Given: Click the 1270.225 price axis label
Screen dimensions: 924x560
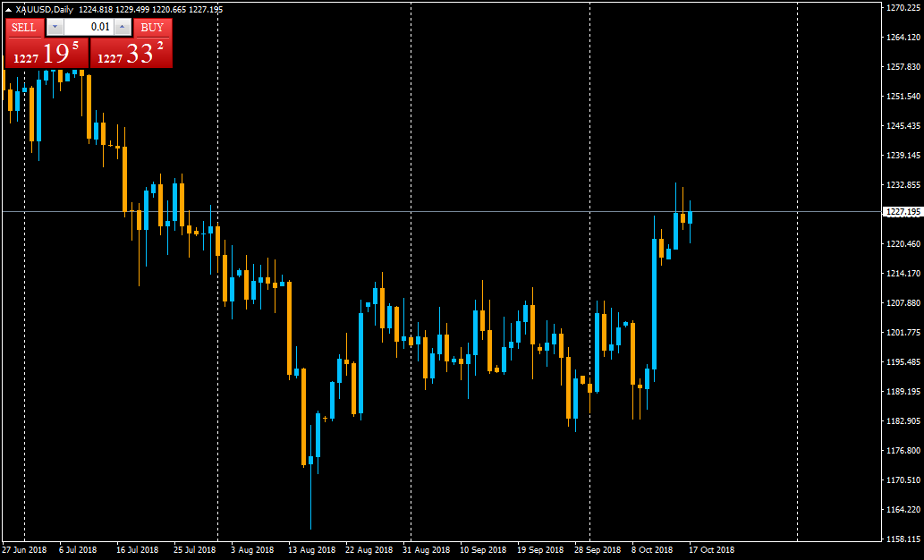Looking at the screenshot, I should [x=903, y=8].
